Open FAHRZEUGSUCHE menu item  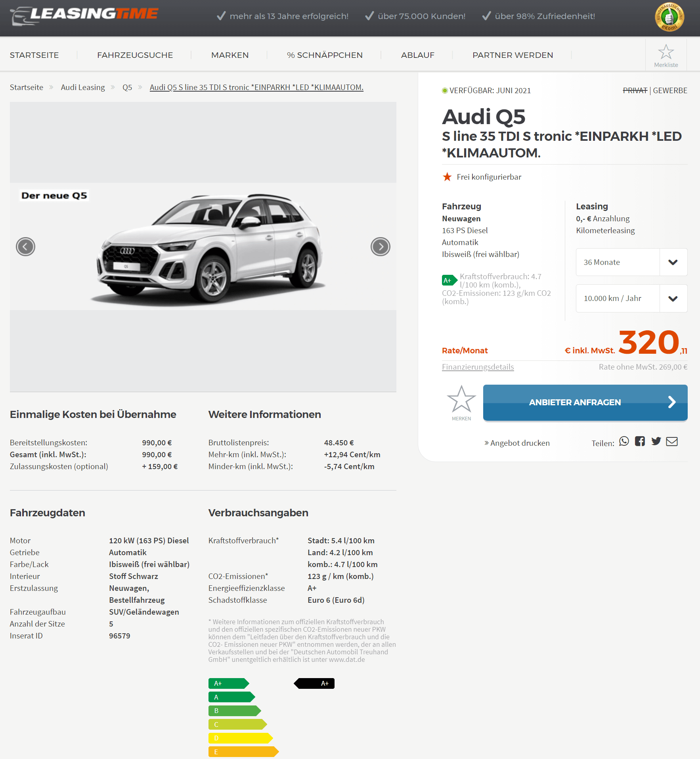coord(135,55)
